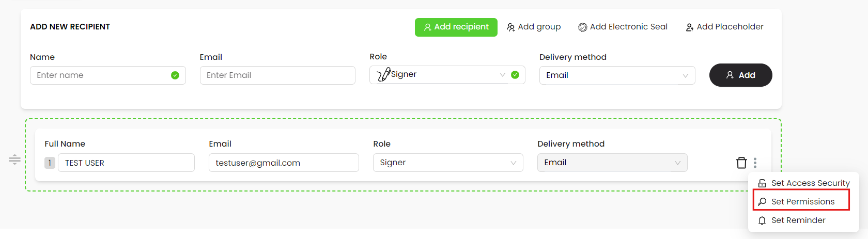Choose Set Permissions from the context menu
This screenshot has height=239, width=868.
pos(802,202)
